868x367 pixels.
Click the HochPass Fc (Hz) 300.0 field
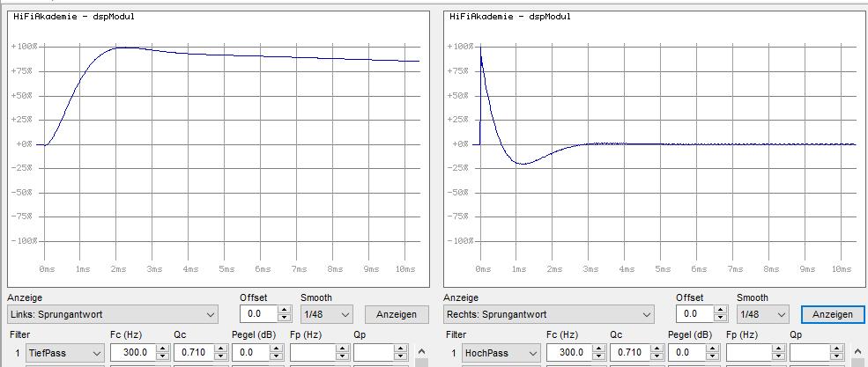coord(568,353)
